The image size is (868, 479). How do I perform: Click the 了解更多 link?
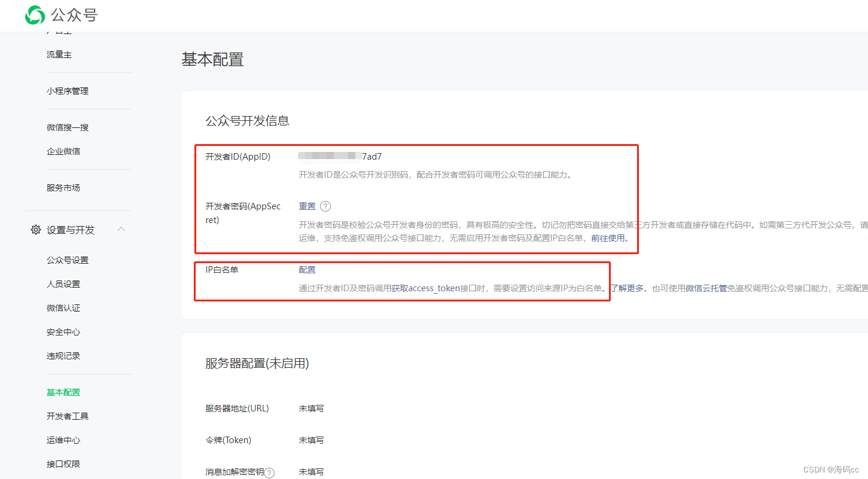(627, 288)
